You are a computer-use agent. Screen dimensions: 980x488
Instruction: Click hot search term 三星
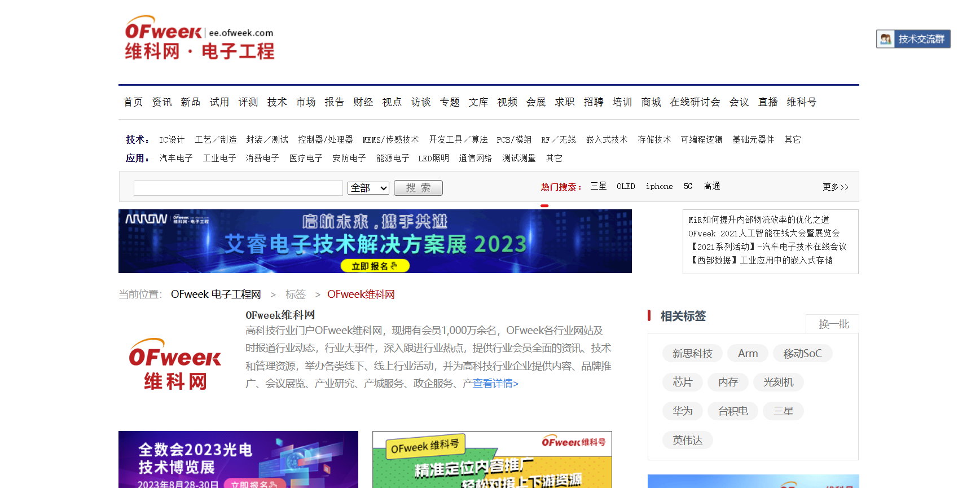tap(599, 186)
